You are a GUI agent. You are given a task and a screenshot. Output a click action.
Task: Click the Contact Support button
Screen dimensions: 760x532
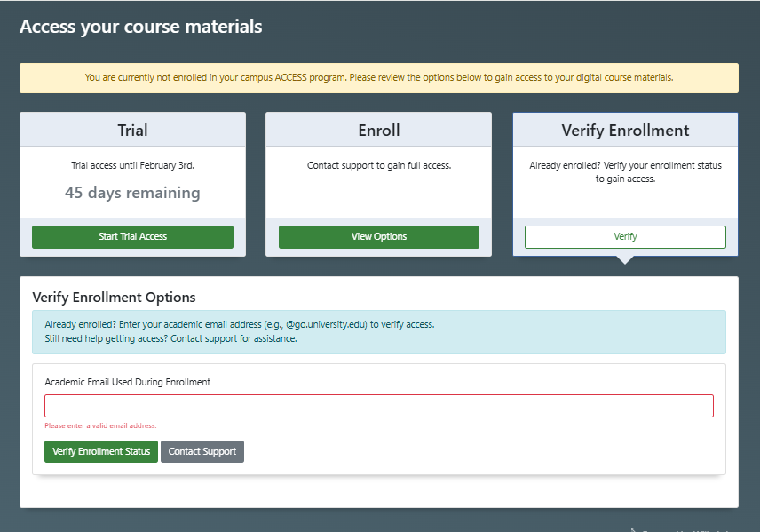pos(202,451)
